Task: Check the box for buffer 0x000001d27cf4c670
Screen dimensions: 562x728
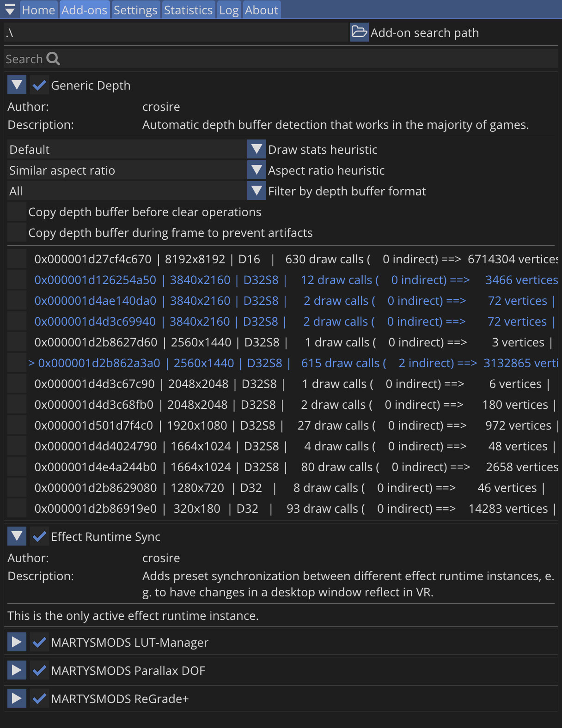Action: coord(17,259)
